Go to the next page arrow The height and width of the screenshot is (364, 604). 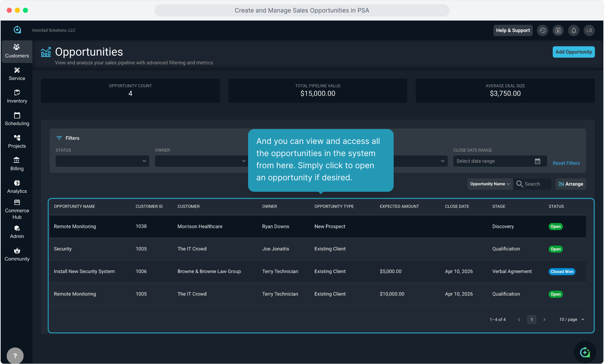[x=544, y=320]
